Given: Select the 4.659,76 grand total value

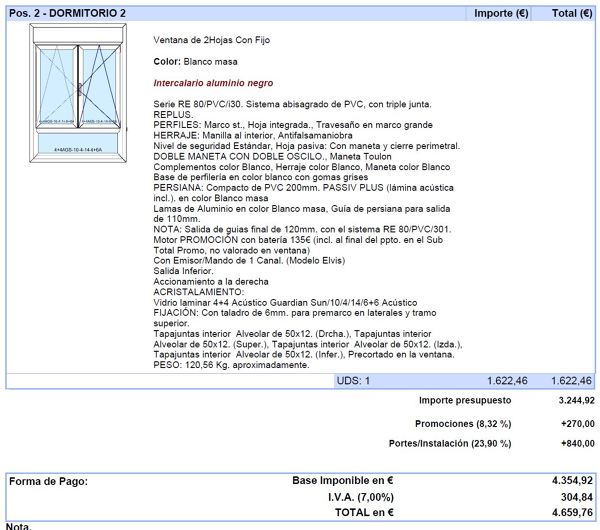Looking at the screenshot, I should click(572, 513).
